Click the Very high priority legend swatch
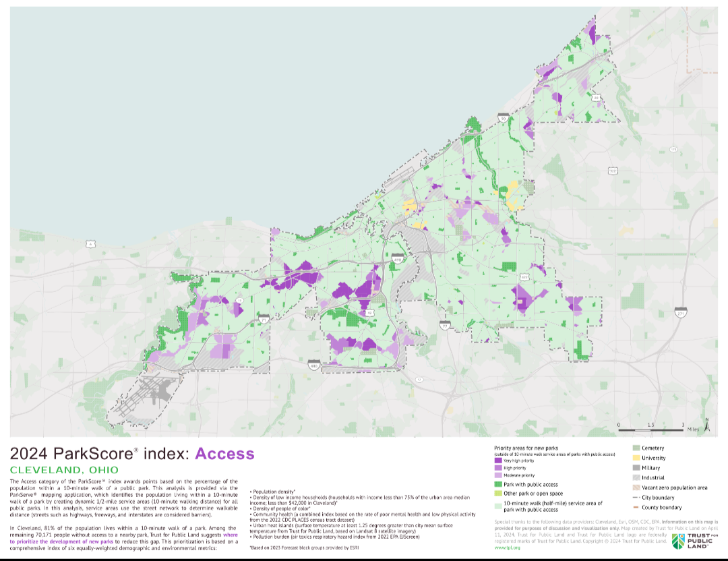 [x=497, y=461]
